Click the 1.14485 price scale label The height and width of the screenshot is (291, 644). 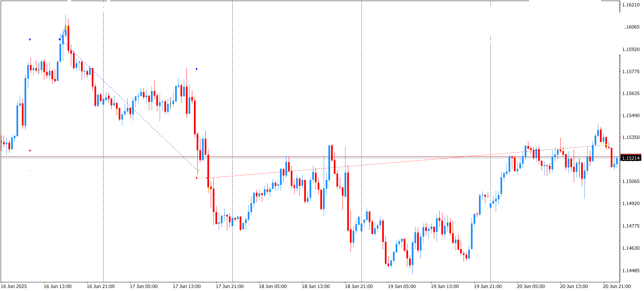coord(631,271)
